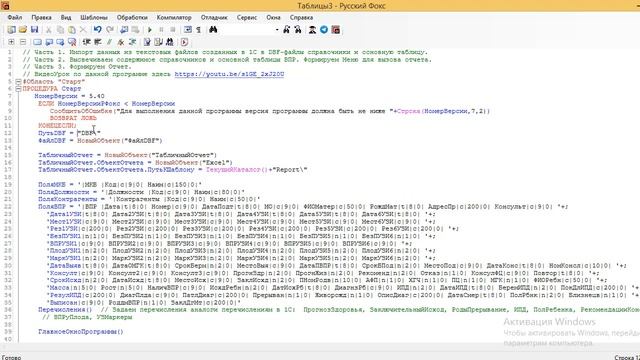The image size is (640, 360).
Task: Paste from clipboard using the toolbar icon
Action: (72, 29)
